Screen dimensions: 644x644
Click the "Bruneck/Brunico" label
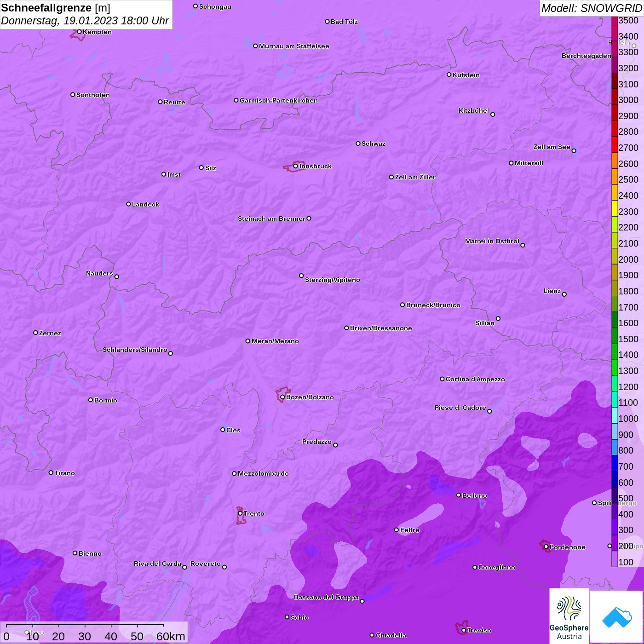433,305
